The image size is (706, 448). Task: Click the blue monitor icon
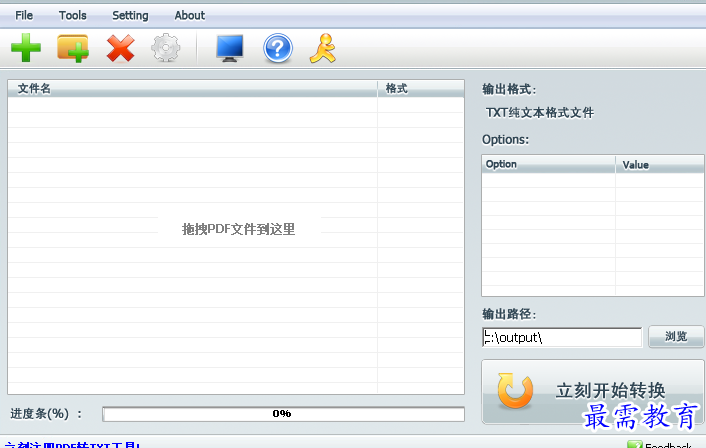[230, 48]
